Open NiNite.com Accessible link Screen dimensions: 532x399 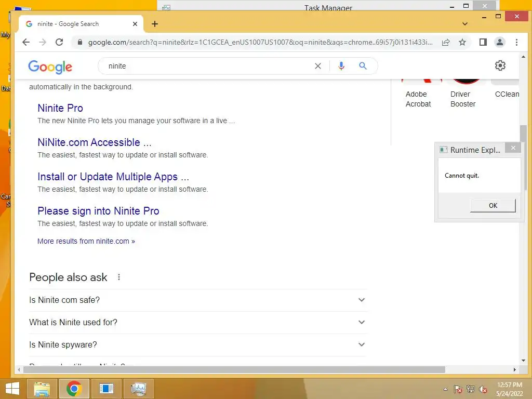[95, 142]
